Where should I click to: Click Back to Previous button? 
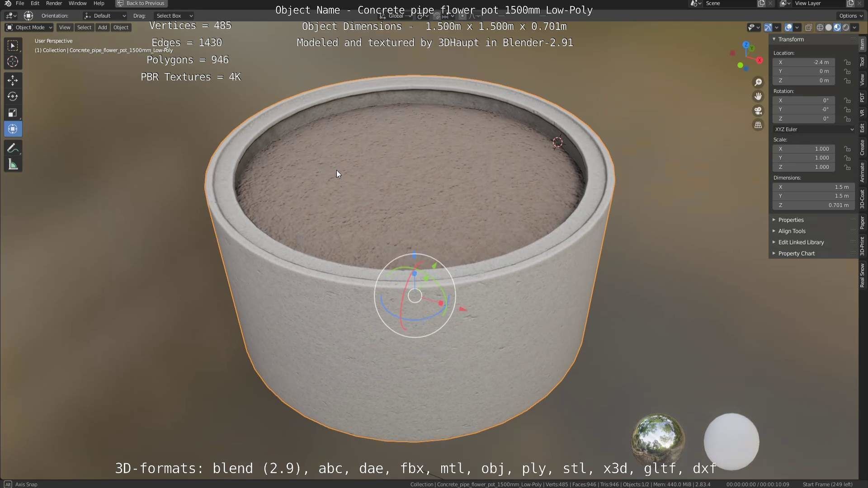(141, 3)
